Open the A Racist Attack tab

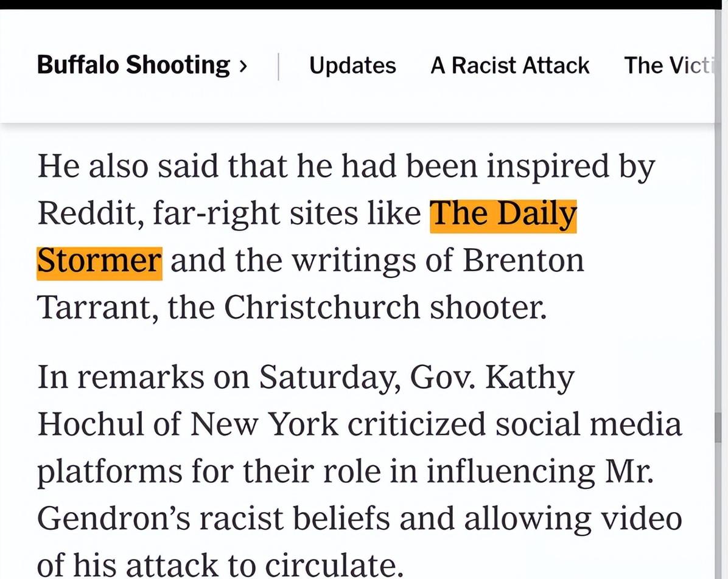point(510,65)
